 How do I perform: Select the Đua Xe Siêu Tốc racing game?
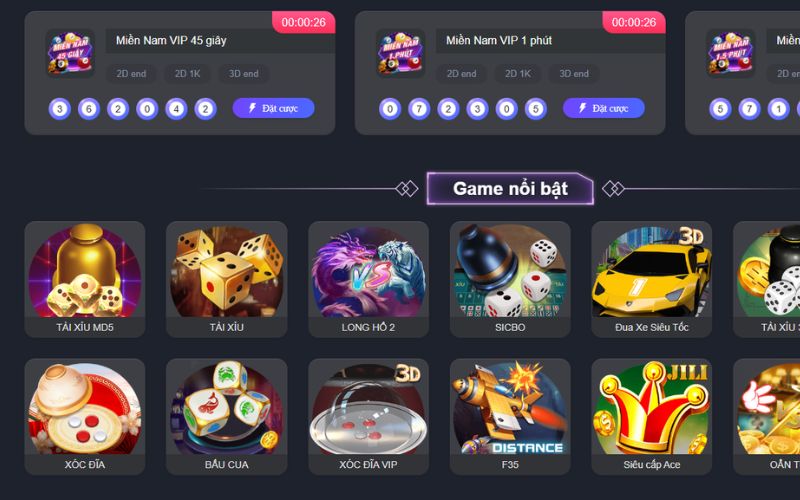[x=652, y=279]
